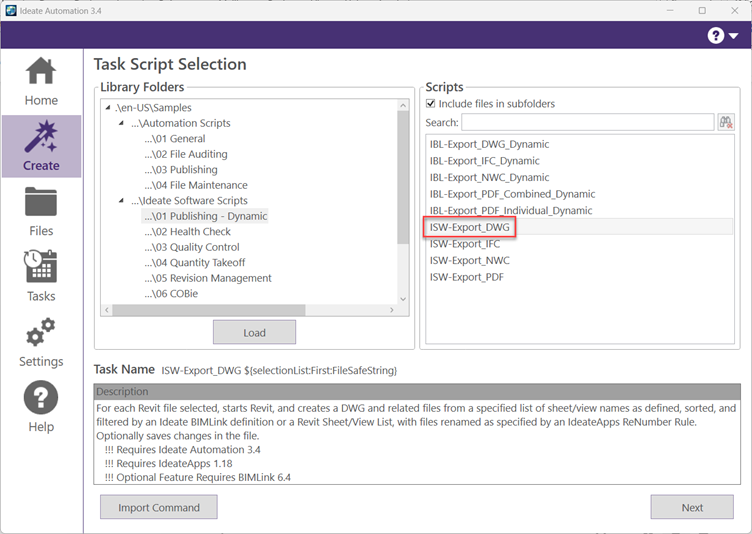Minimize the Ideate Automation window

(x=670, y=11)
